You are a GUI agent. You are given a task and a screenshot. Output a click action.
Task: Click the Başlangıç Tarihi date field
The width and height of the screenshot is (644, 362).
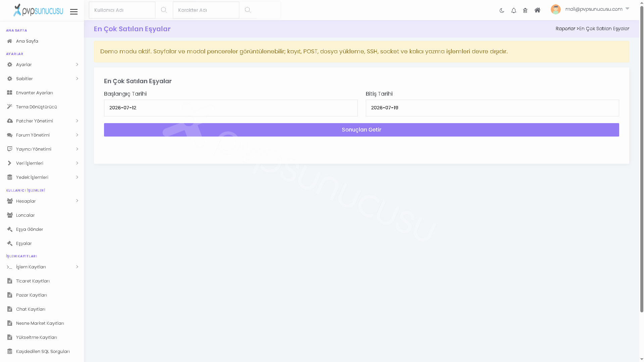click(x=231, y=108)
